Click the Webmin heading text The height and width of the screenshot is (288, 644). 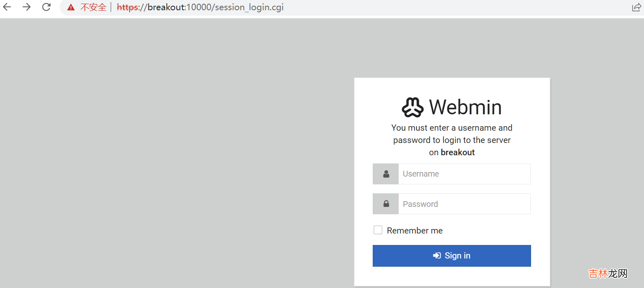(x=465, y=107)
